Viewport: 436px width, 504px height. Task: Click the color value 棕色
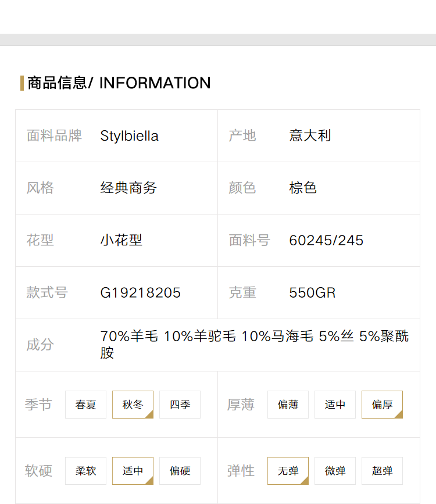(x=303, y=188)
